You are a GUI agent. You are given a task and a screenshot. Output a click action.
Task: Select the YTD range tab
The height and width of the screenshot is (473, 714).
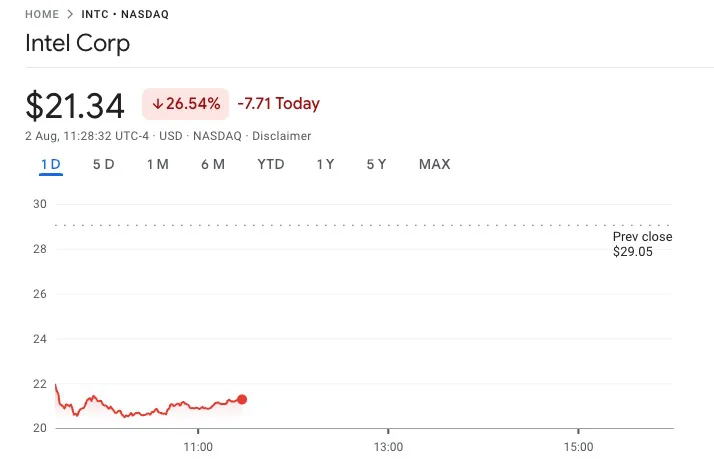click(270, 164)
